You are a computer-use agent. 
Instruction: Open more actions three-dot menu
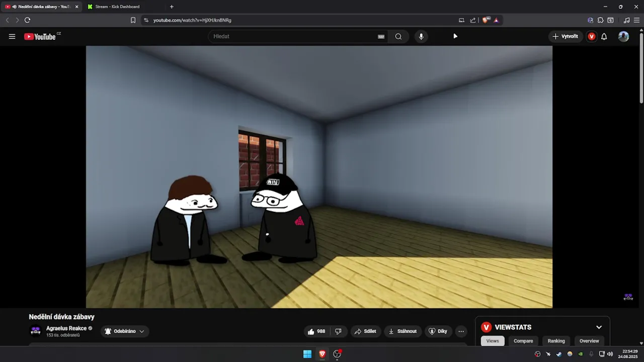tap(461, 331)
